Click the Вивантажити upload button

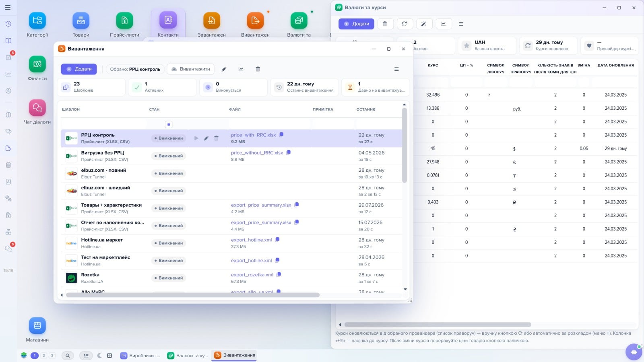point(191,69)
